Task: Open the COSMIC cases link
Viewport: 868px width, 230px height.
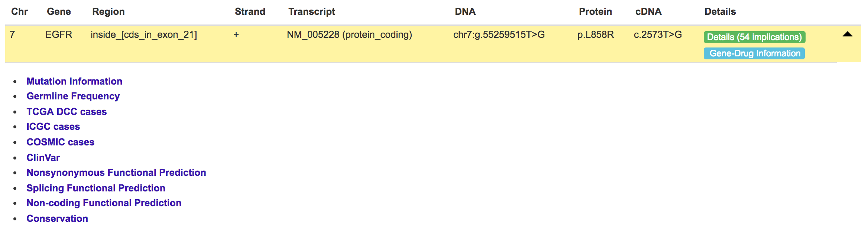Action: click(61, 142)
